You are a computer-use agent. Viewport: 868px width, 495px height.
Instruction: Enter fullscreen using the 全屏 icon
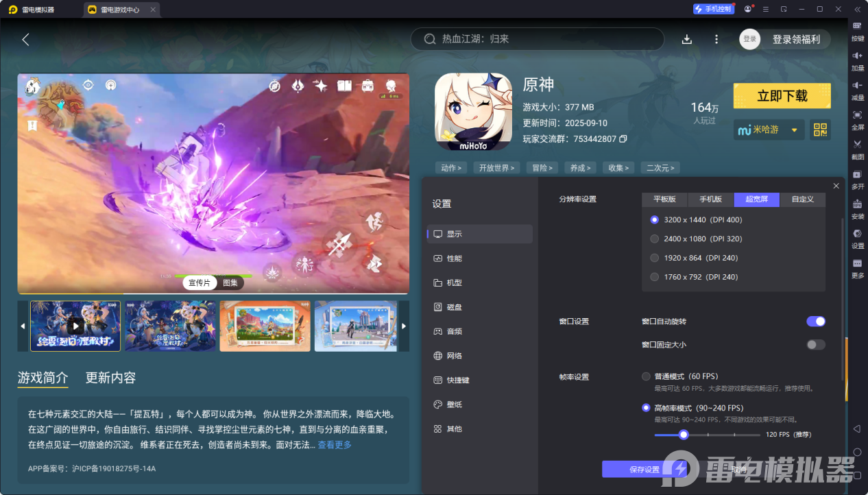click(x=856, y=118)
